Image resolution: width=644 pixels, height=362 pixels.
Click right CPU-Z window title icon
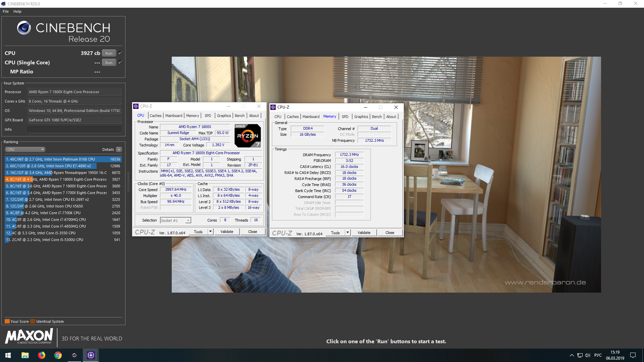coord(273,107)
